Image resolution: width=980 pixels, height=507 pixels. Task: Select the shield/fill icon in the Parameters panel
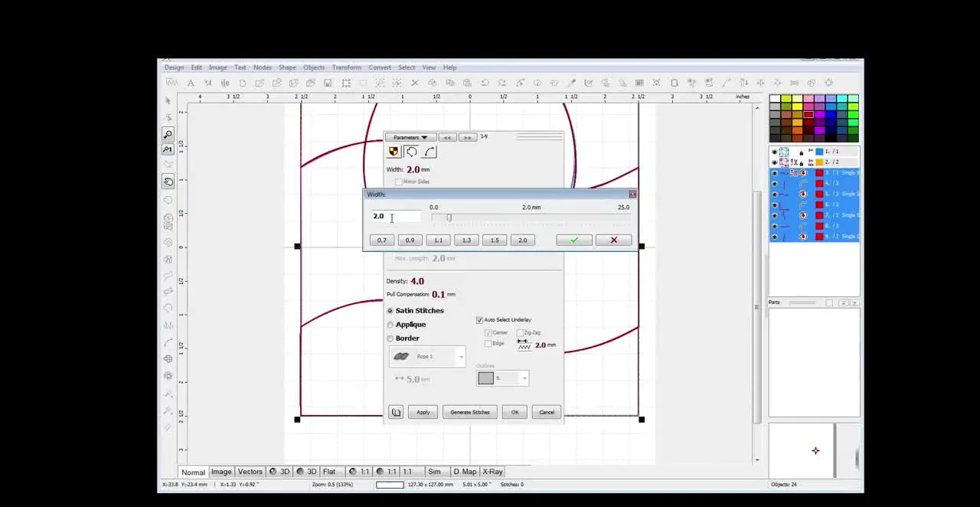[393, 151]
